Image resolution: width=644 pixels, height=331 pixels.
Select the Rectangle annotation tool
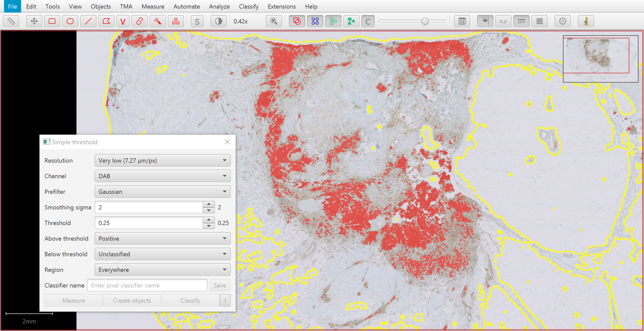[x=52, y=21]
